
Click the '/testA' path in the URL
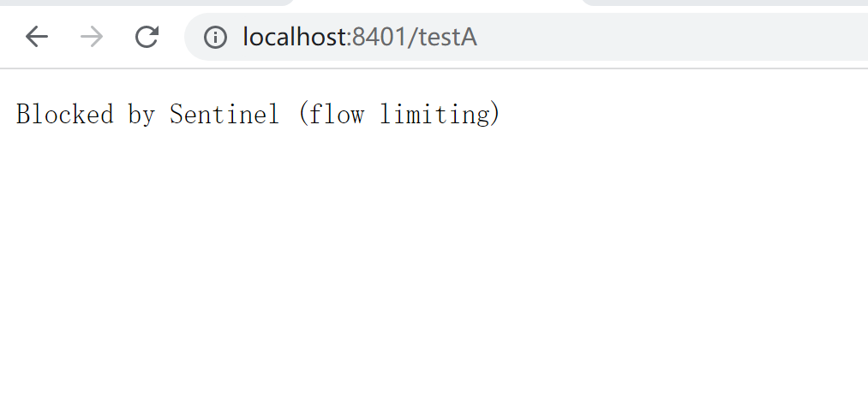[442, 37]
